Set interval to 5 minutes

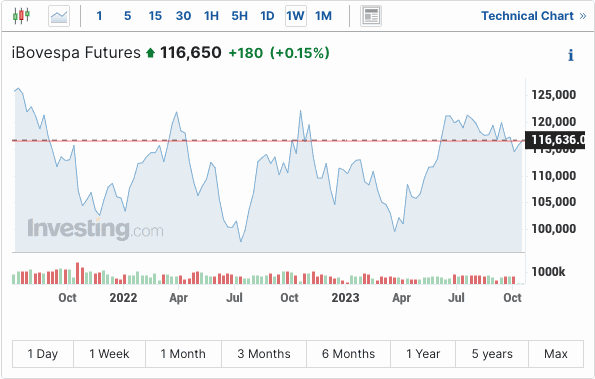(128, 16)
